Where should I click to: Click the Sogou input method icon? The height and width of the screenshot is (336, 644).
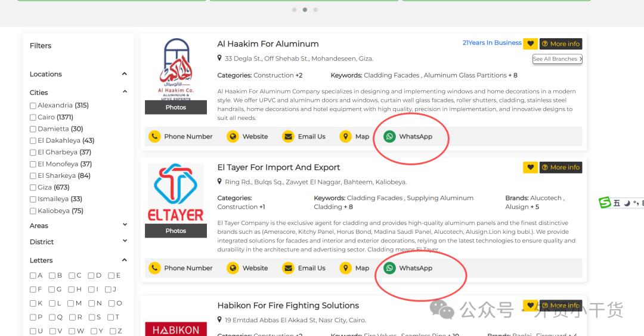pyautogui.click(x=605, y=202)
